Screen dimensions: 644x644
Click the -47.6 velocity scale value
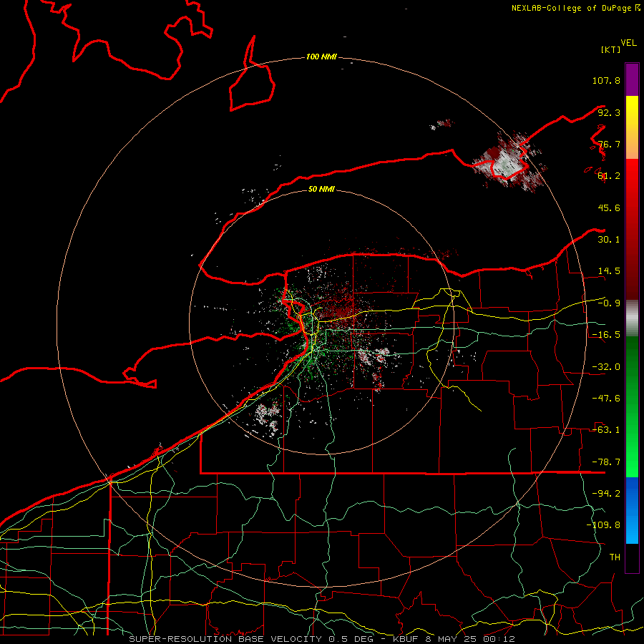[x=606, y=399]
